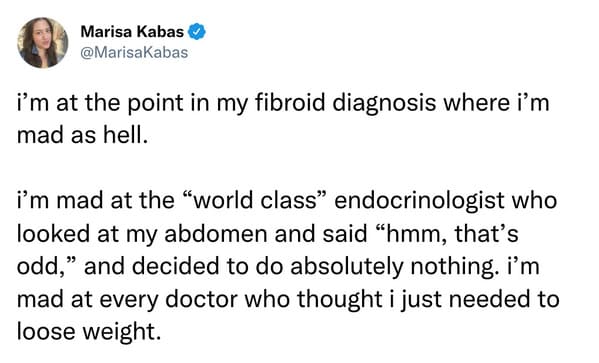The width and height of the screenshot is (599, 363).
Task: Open Marisa Kabas's profile picture
Action: point(43,42)
